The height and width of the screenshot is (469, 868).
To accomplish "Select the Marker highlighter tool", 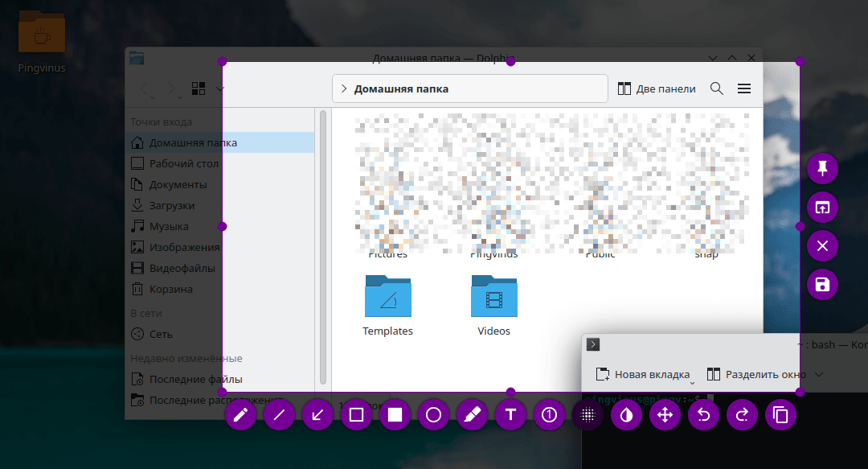I will 472,415.
